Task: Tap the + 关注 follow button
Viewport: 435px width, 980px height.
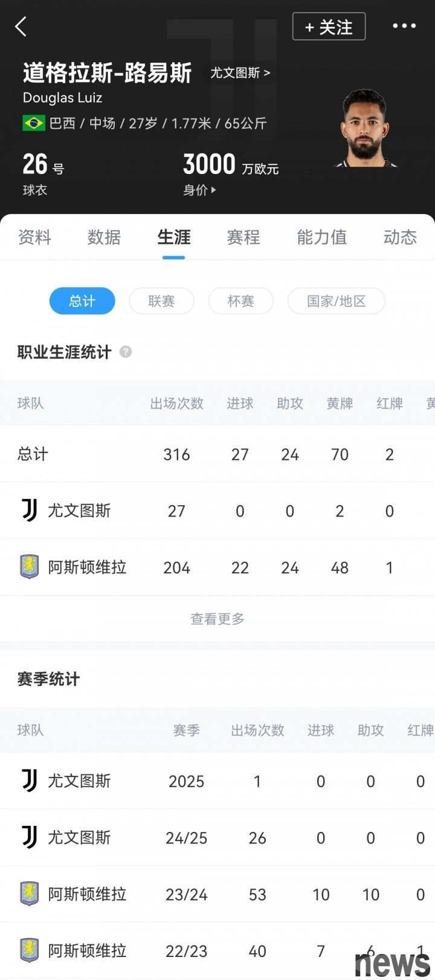Action: pos(329,27)
